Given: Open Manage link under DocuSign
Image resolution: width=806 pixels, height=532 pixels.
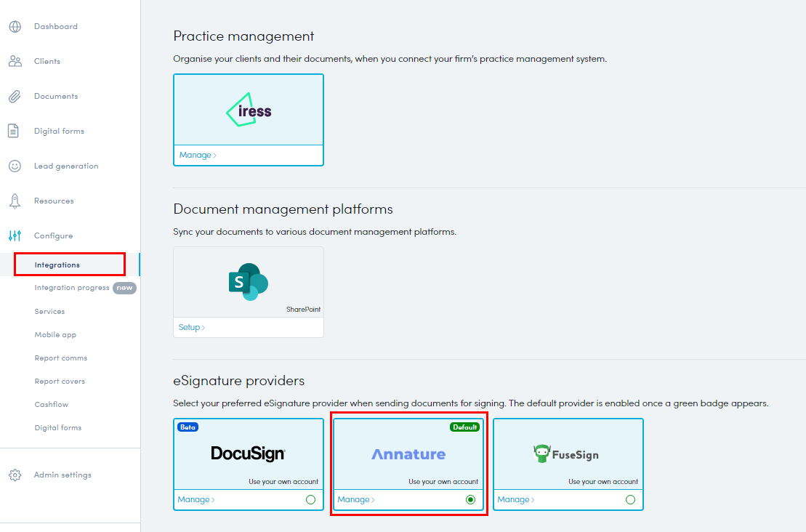Looking at the screenshot, I should (x=196, y=500).
